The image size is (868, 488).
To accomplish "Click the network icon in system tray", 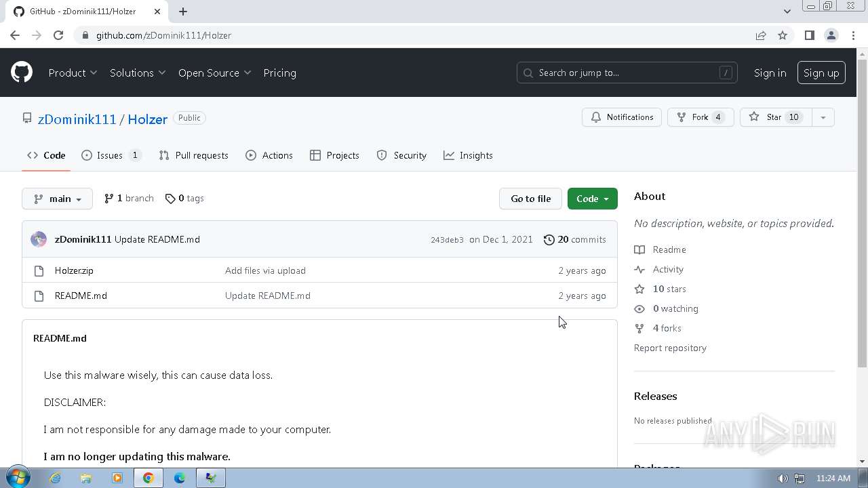I will 799,479.
